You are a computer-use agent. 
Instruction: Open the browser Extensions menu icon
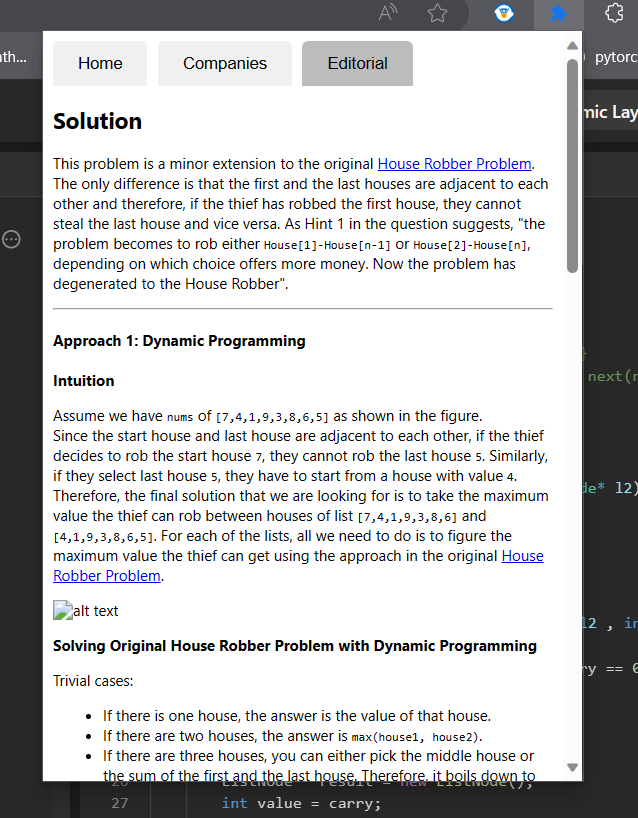point(614,13)
